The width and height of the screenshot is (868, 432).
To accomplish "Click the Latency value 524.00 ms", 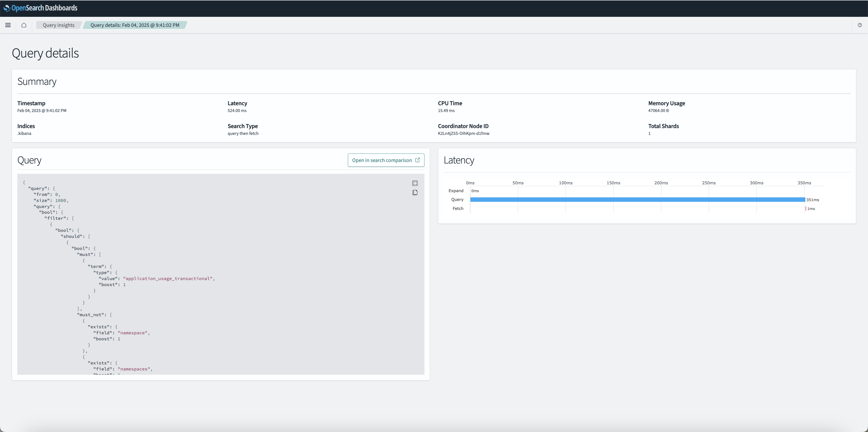I will coord(237,110).
